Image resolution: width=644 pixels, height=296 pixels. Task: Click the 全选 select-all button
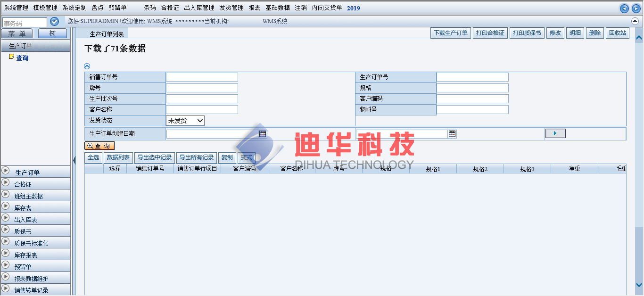point(93,157)
